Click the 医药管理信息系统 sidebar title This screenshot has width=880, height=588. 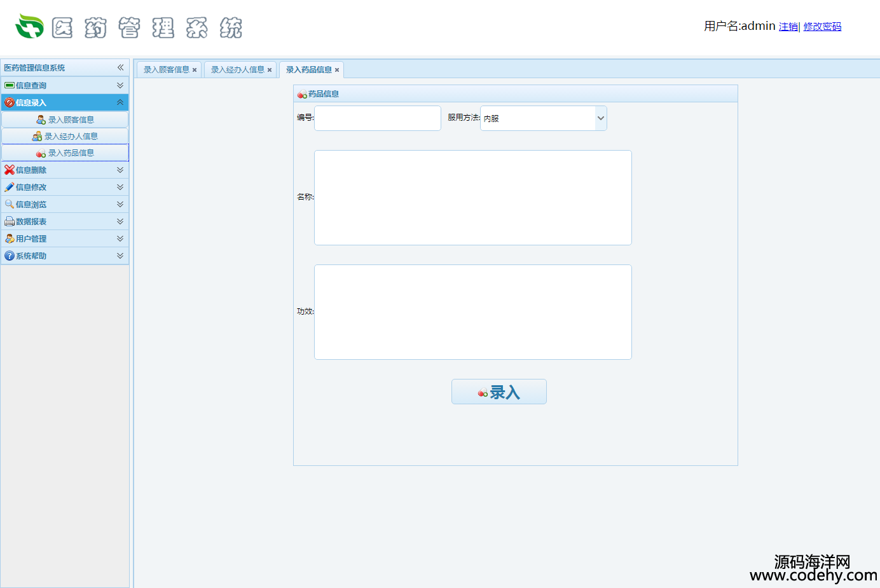34,67
